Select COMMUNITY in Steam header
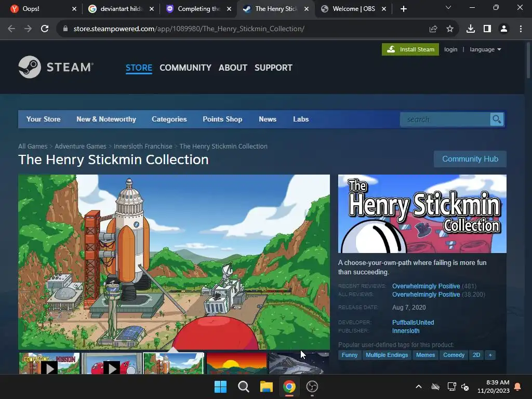532x399 pixels. coord(185,68)
